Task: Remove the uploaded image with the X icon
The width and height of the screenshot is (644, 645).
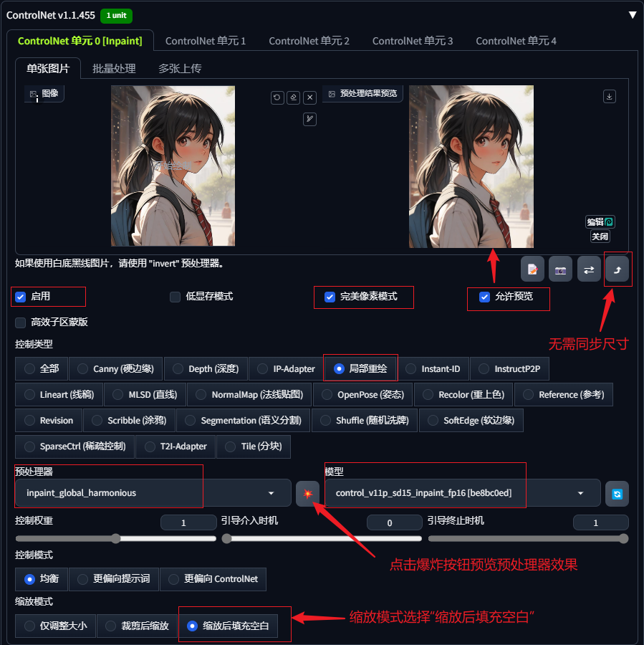Action: [309, 97]
